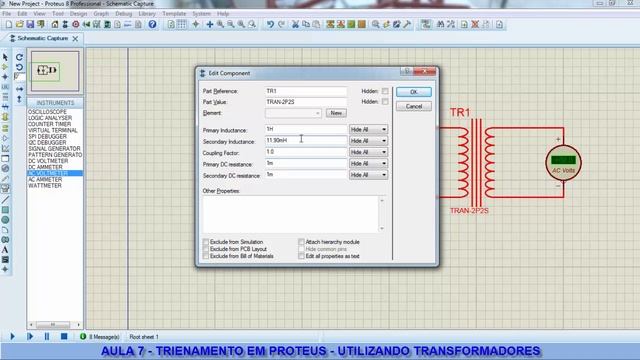The width and height of the screenshot is (640, 360).
Task: Open the Graph menu
Action: (x=101, y=13)
